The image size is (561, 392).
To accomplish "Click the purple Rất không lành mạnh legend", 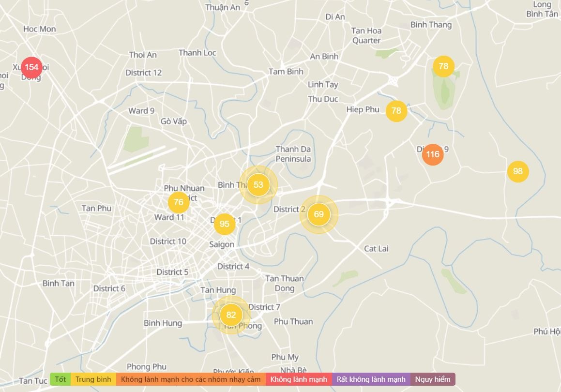I will pyautogui.click(x=371, y=379).
